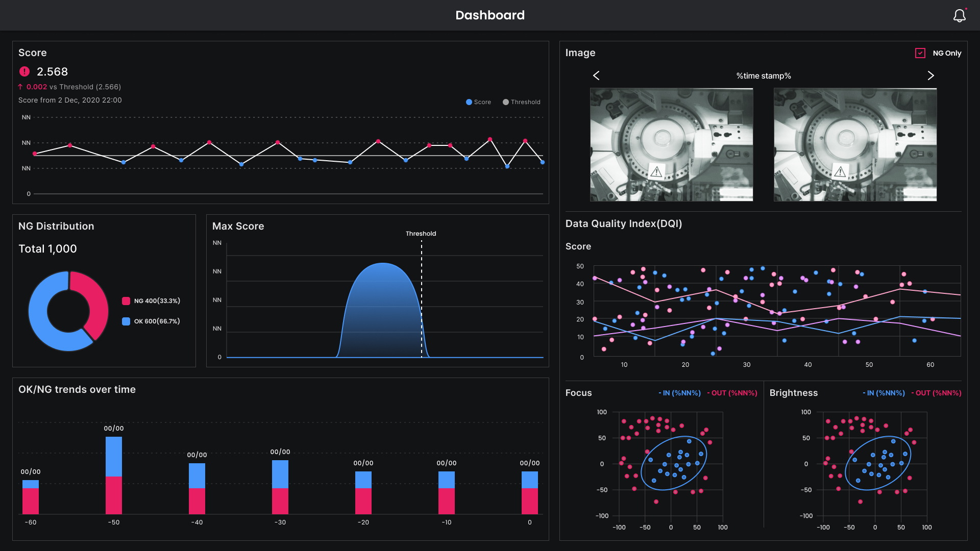Click the Score alert indicator red icon
This screenshot has height=551, width=980.
[24, 71]
